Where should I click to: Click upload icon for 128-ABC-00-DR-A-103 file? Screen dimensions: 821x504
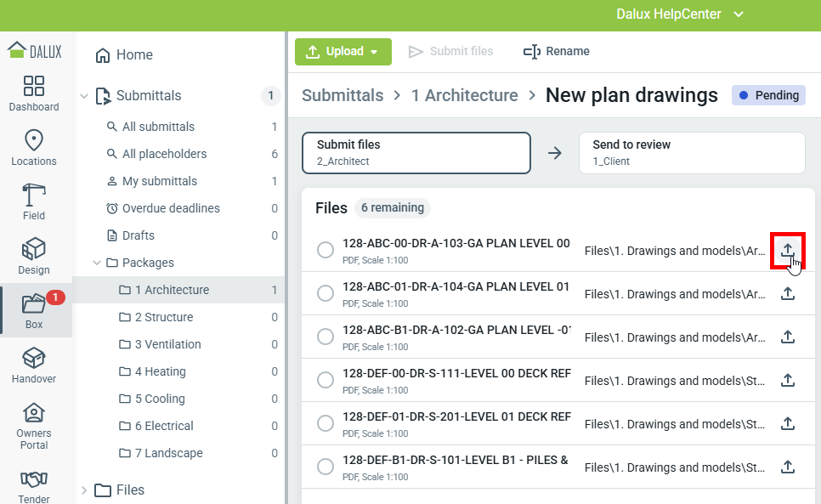[788, 251]
